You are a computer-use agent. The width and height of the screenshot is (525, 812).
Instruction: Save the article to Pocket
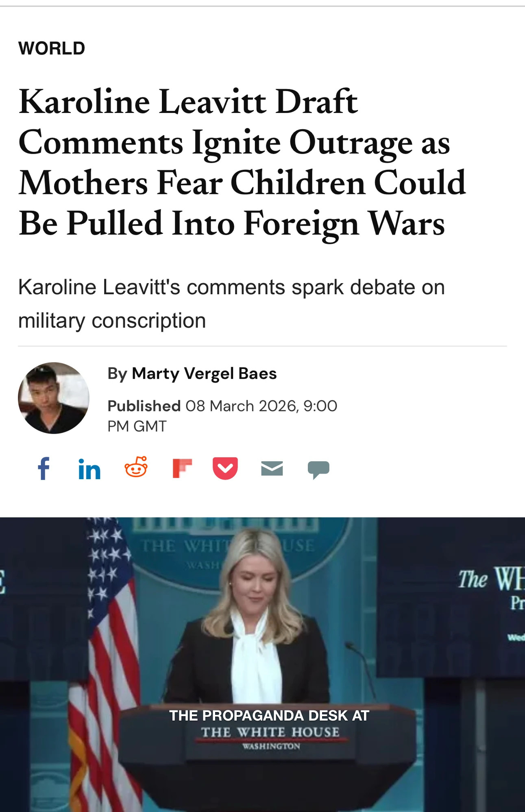(x=225, y=469)
